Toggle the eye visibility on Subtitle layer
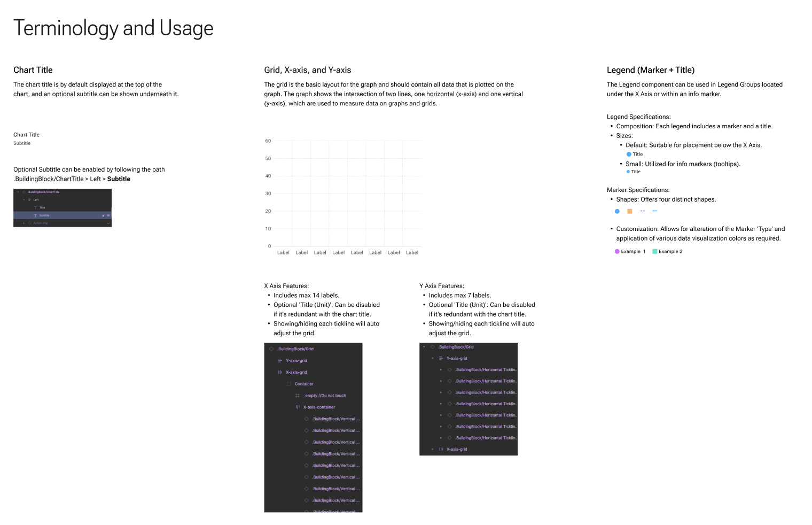812x525 pixels. coord(108,215)
